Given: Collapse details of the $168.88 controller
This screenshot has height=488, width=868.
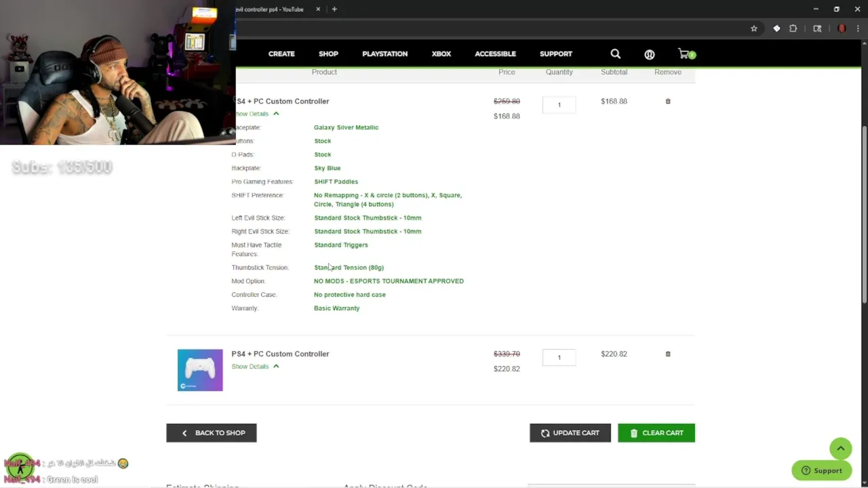Looking at the screenshot, I should [x=257, y=114].
